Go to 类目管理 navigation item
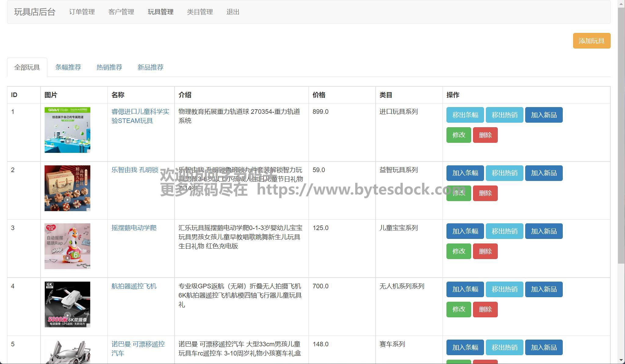Screen dimensions: 625x364 (x=200, y=12)
